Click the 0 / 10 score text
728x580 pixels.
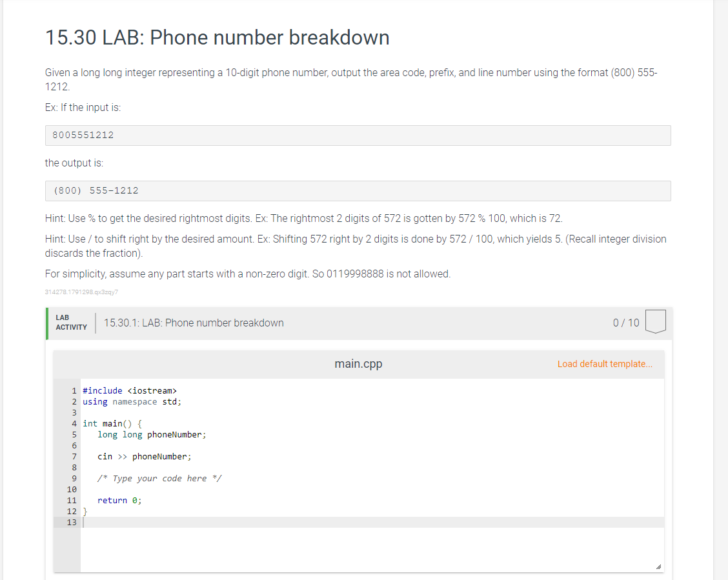[626, 323]
